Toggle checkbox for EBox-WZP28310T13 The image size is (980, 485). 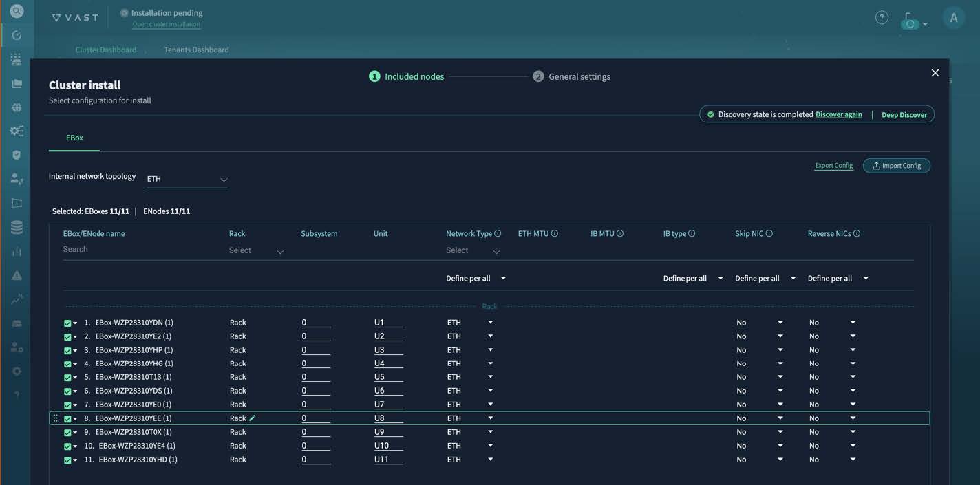[67, 378]
